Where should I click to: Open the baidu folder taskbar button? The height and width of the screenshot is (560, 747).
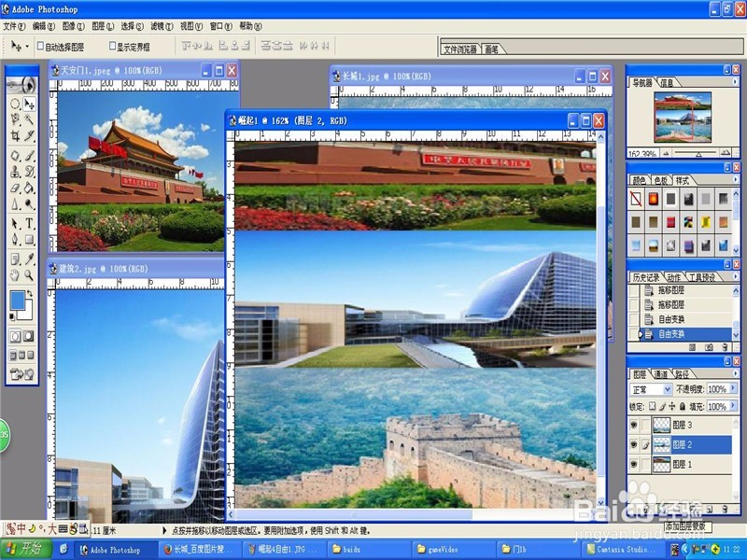point(367,550)
